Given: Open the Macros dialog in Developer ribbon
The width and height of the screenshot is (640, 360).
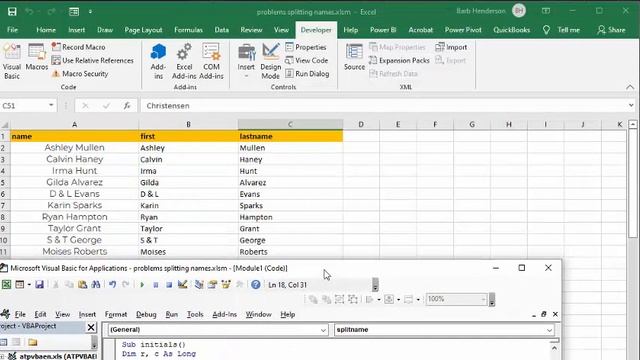Looking at the screenshot, I should pyautogui.click(x=36, y=57).
